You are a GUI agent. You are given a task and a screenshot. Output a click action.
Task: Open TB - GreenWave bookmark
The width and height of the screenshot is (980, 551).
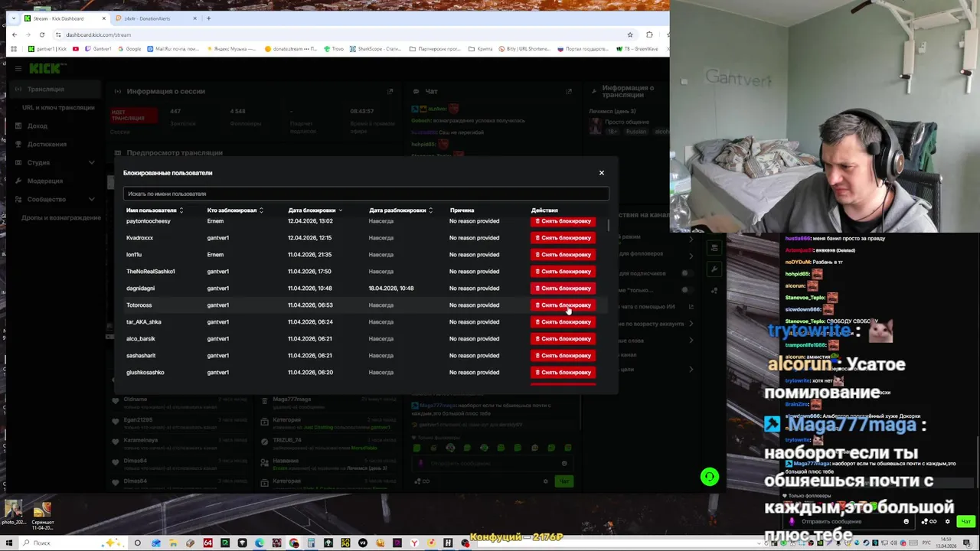coord(638,49)
